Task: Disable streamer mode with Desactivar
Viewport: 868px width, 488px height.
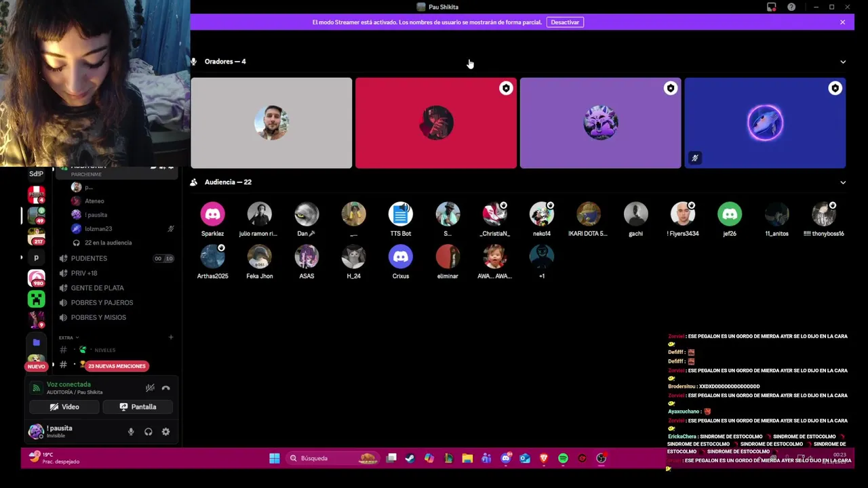Action: point(565,22)
